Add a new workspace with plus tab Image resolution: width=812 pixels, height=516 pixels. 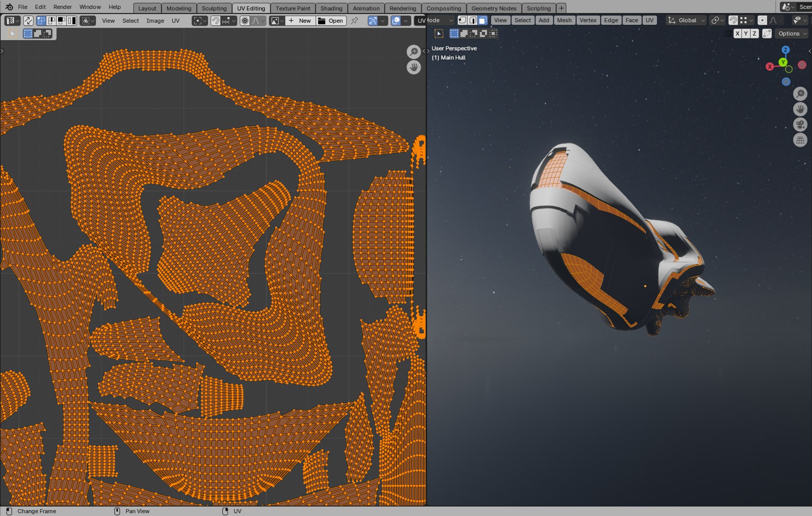(x=561, y=8)
